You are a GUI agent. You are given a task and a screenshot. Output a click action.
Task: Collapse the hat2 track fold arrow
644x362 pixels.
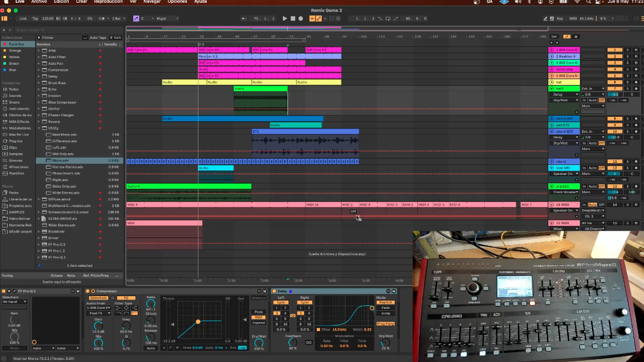point(552,89)
